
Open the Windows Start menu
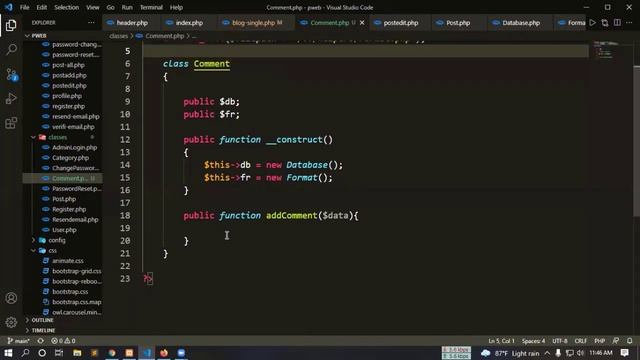click(8, 353)
